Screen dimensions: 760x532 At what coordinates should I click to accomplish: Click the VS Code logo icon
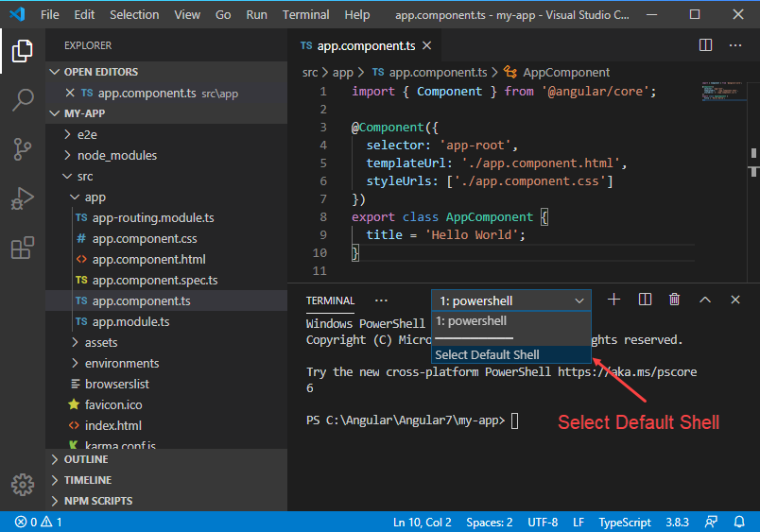tap(17, 14)
